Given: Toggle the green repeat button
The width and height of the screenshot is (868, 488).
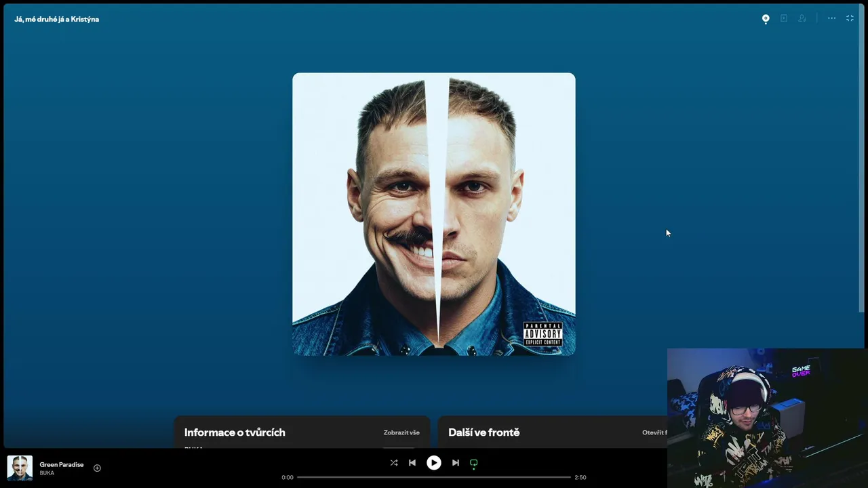Looking at the screenshot, I should click(474, 463).
